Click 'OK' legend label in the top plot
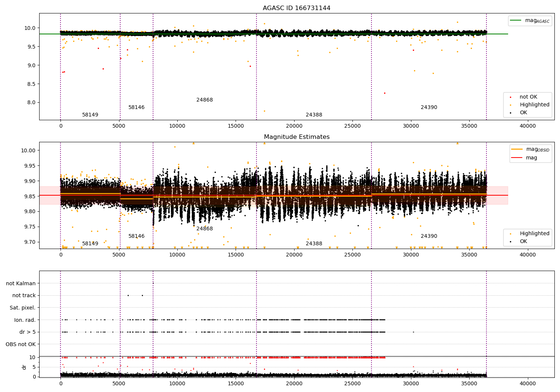 click(x=523, y=113)
